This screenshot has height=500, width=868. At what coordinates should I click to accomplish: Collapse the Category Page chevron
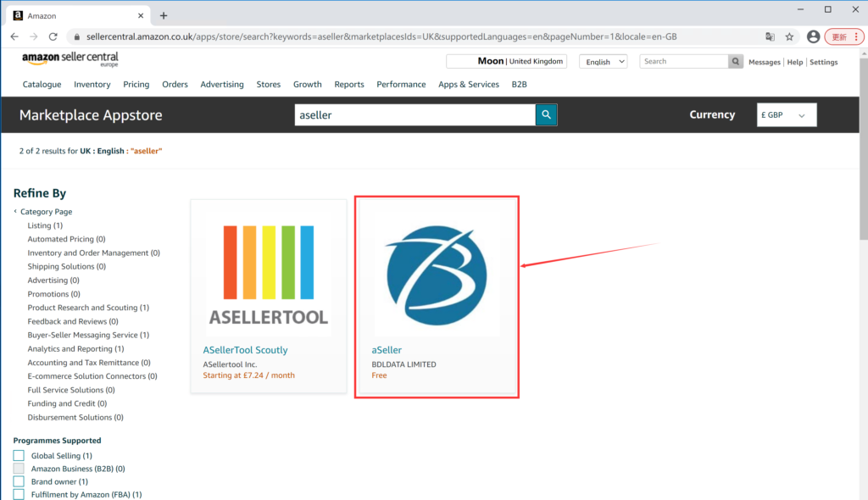click(x=15, y=212)
